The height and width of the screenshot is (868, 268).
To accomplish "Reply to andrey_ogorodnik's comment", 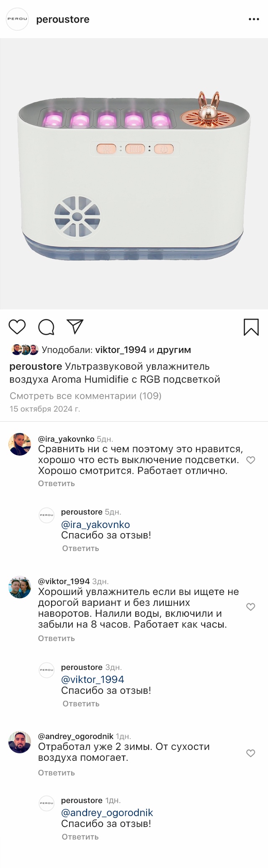I will [x=57, y=773].
